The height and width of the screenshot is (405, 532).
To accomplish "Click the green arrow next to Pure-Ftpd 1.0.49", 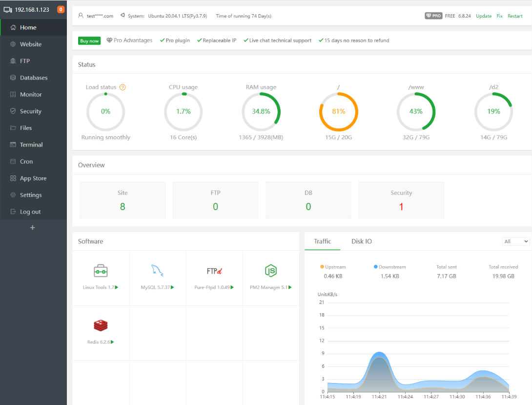I will (232, 287).
